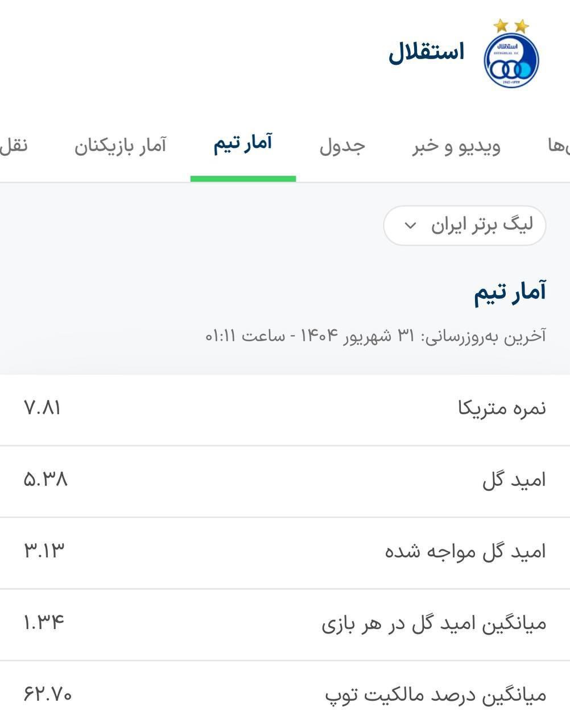
Task: Go to the آمار بازیکنان tab
Action: click(x=120, y=146)
